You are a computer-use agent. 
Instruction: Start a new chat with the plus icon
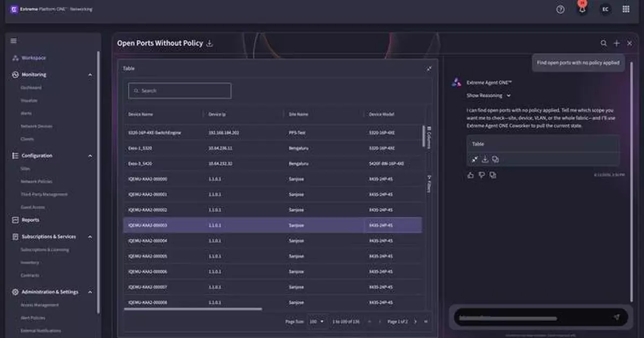coord(617,43)
